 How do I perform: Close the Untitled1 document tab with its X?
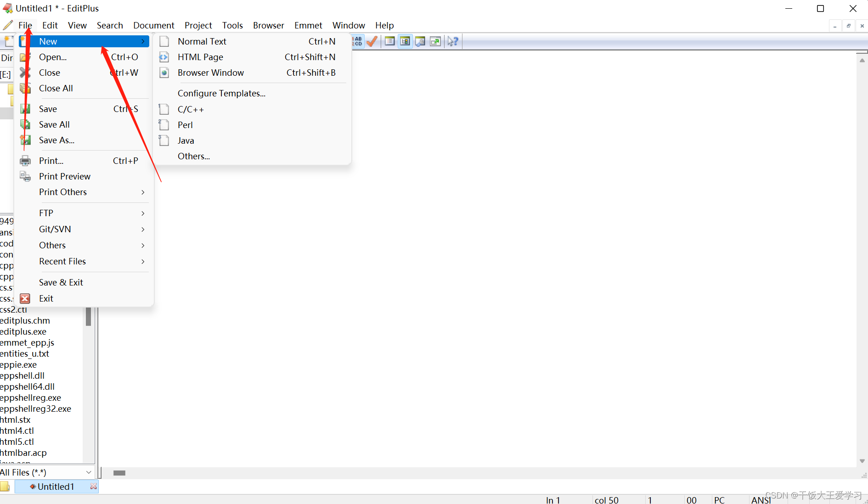(x=94, y=486)
